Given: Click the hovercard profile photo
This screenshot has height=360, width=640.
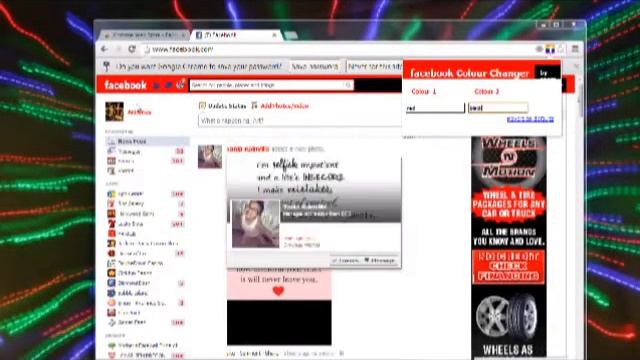Looking at the screenshot, I should [x=256, y=224].
